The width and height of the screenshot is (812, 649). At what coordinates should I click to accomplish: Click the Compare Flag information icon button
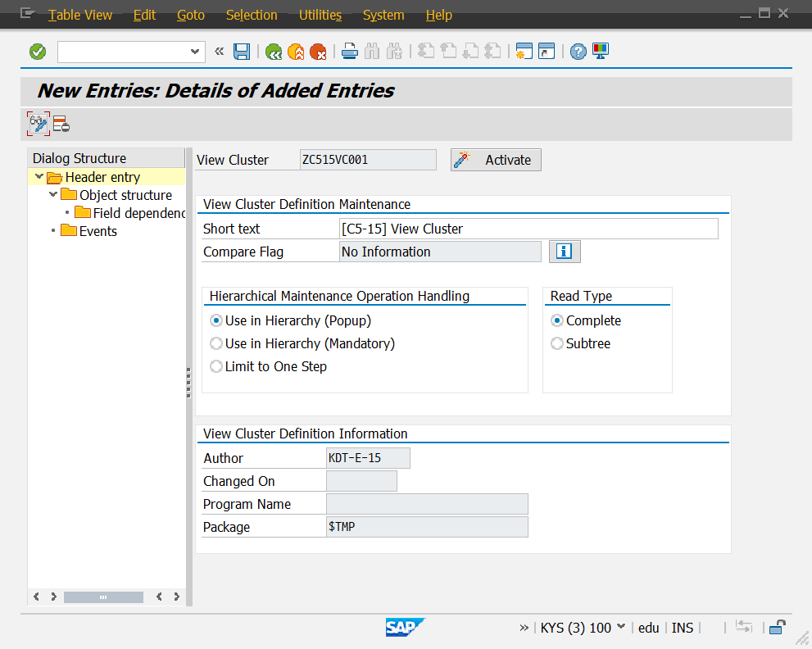point(565,252)
